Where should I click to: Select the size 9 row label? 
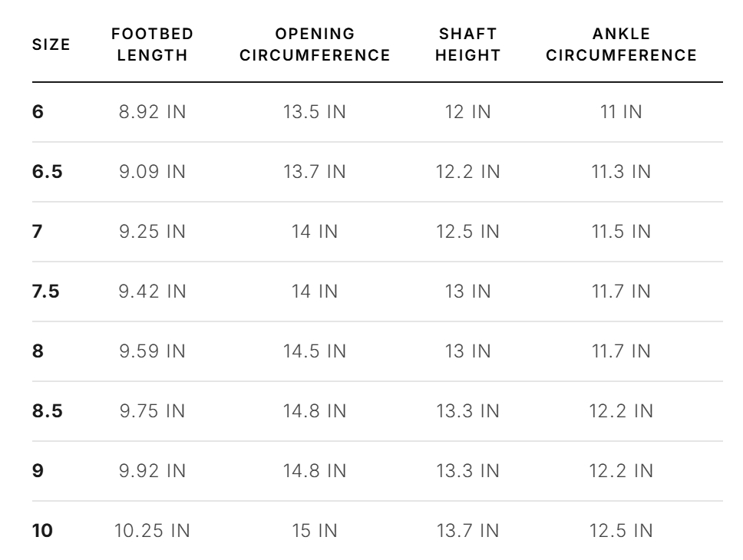click(x=38, y=470)
